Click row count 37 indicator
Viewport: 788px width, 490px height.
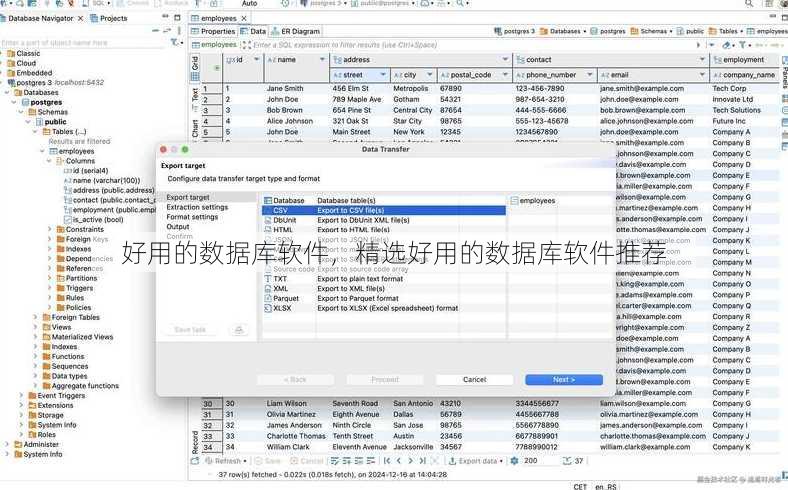pyautogui.click(x=573, y=461)
